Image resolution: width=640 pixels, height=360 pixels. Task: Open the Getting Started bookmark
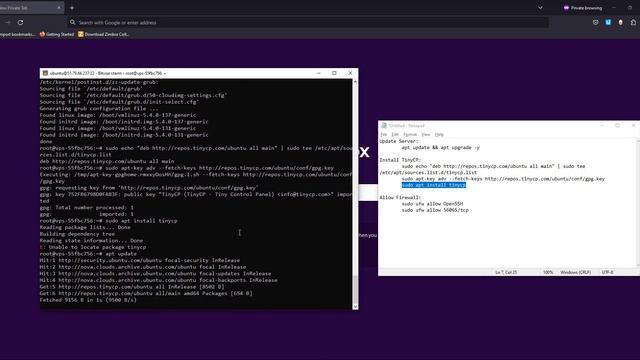[57, 34]
